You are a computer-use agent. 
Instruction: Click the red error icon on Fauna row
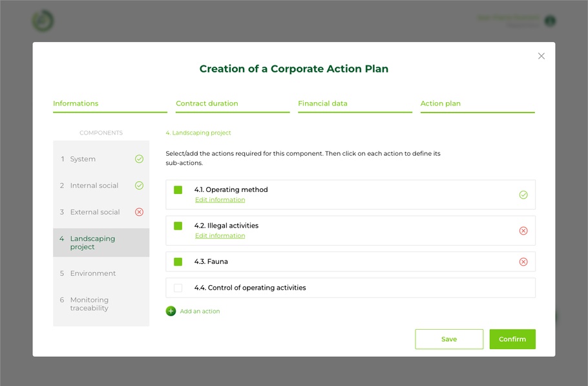(523, 262)
